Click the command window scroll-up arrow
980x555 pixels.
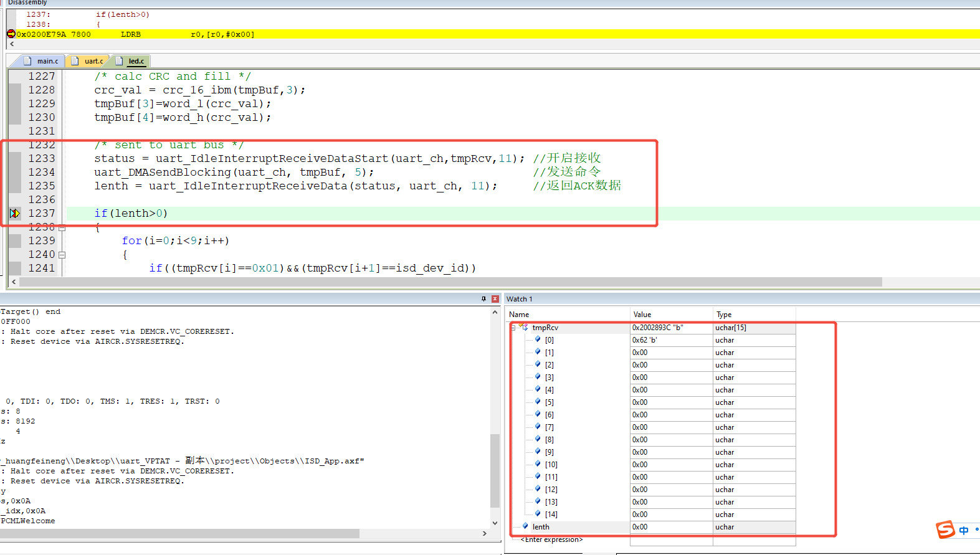tap(495, 312)
